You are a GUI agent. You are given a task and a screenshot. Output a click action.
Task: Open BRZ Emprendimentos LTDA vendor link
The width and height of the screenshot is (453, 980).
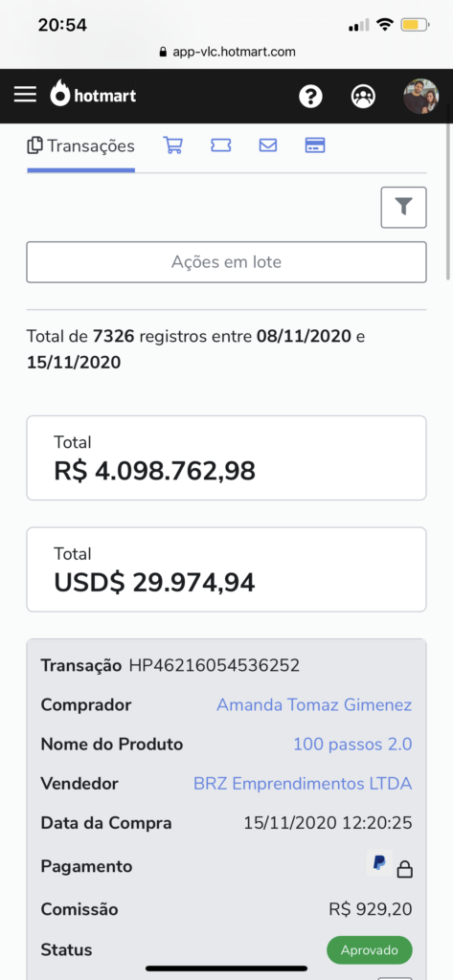pyautogui.click(x=303, y=783)
